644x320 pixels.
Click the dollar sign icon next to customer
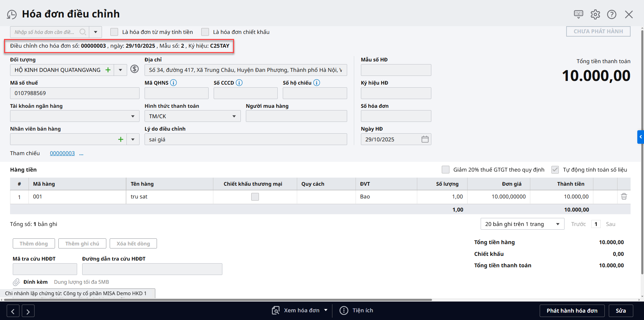point(135,69)
